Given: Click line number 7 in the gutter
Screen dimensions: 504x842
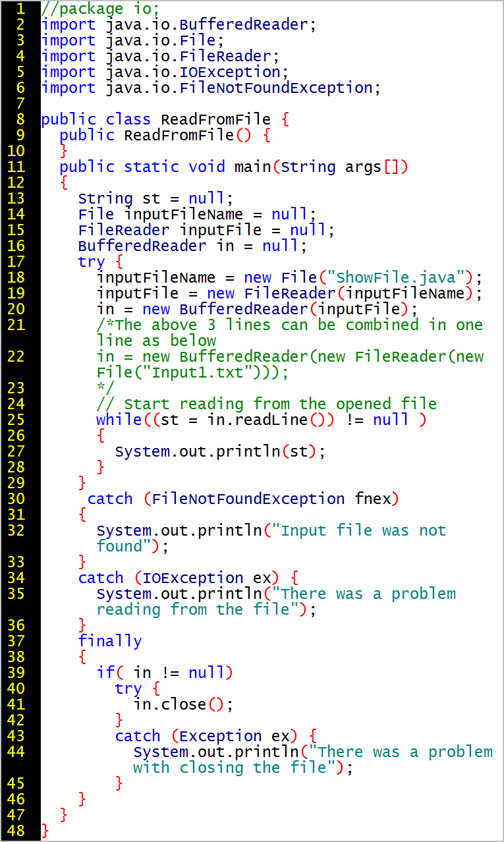Looking at the screenshot, I should click(x=20, y=104).
